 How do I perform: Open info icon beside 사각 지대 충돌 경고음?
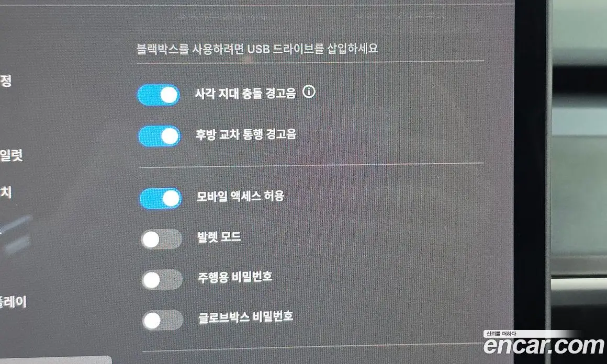(x=309, y=92)
